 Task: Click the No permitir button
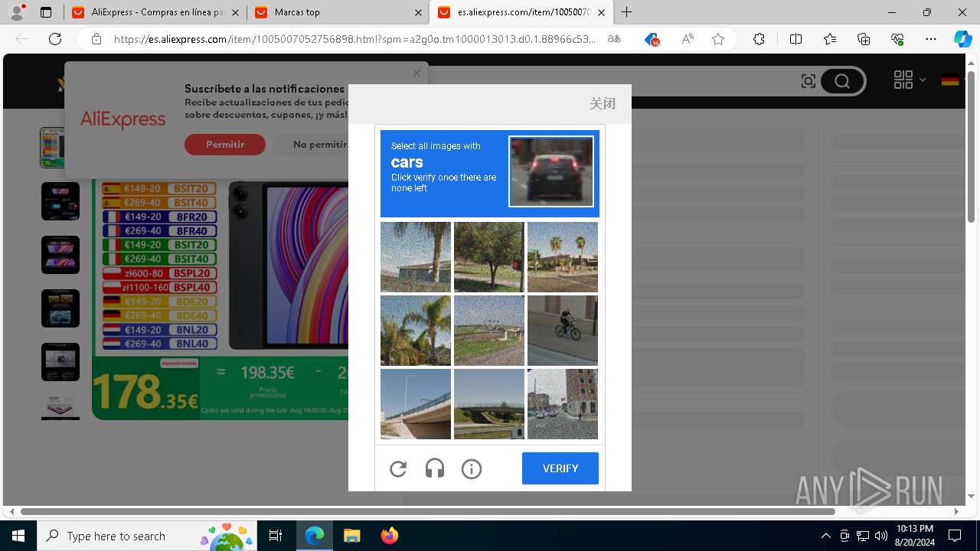pyautogui.click(x=319, y=145)
